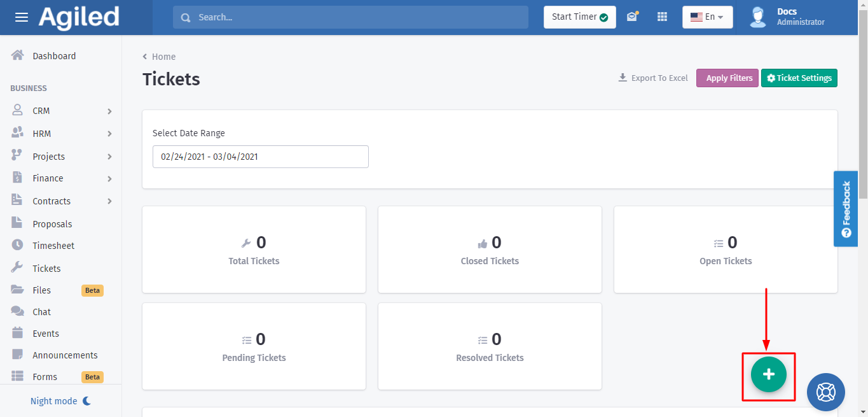868x417 pixels.
Task: Open Ticket Settings
Action: tap(799, 78)
